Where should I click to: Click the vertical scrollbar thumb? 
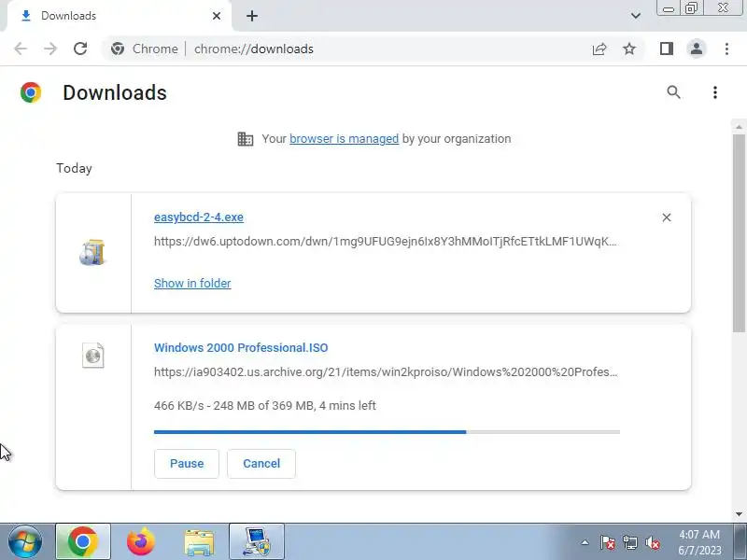point(739,233)
